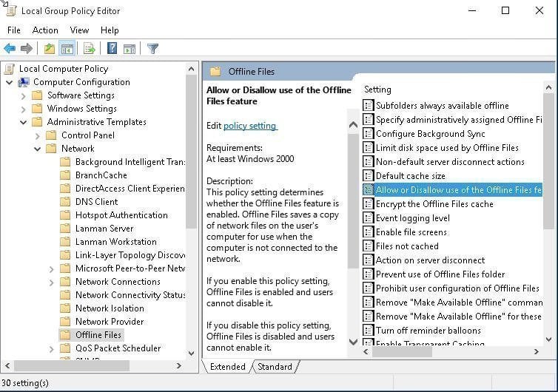The image size is (558, 392).
Task: Click the Forward arrow toolbar button
Action: tap(27, 48)
